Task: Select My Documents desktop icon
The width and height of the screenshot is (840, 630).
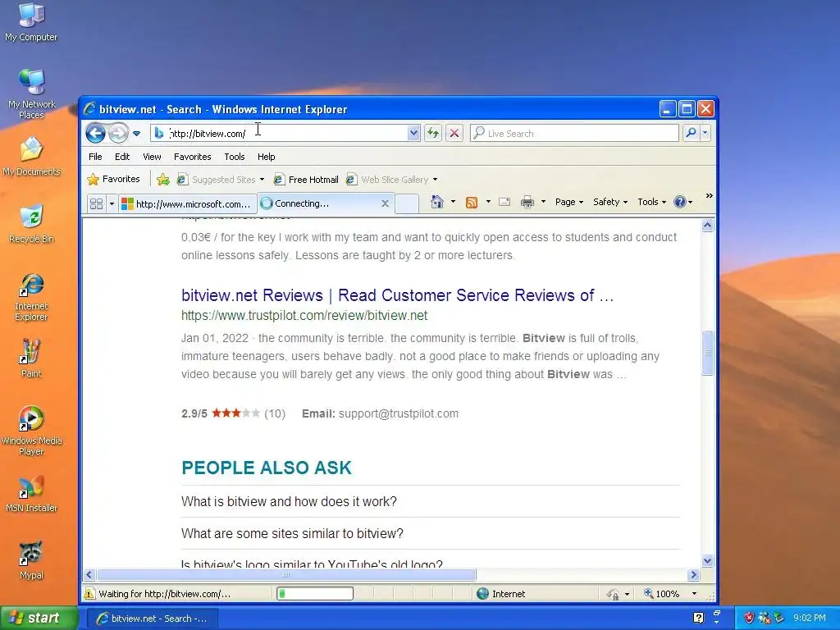Action: click(x=31, y=157)
